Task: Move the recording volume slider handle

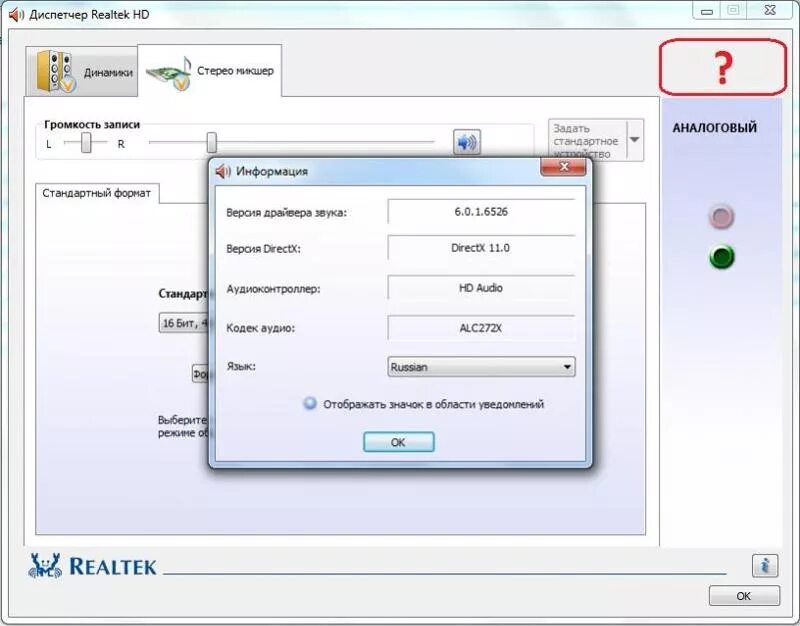Action: coord(212,143)
